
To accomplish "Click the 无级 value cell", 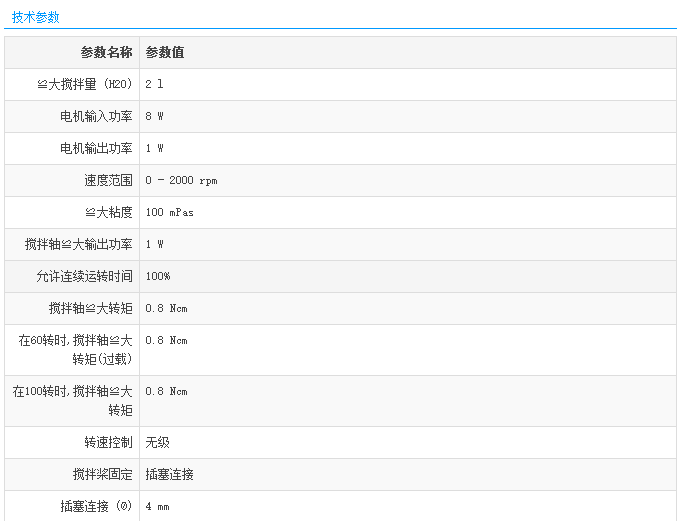I will 157,442.
